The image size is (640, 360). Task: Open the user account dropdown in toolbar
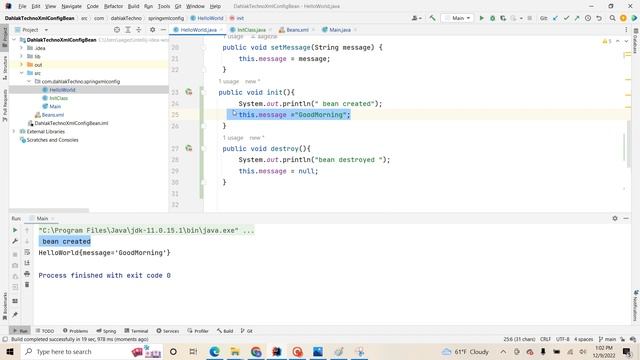point(417,18)
